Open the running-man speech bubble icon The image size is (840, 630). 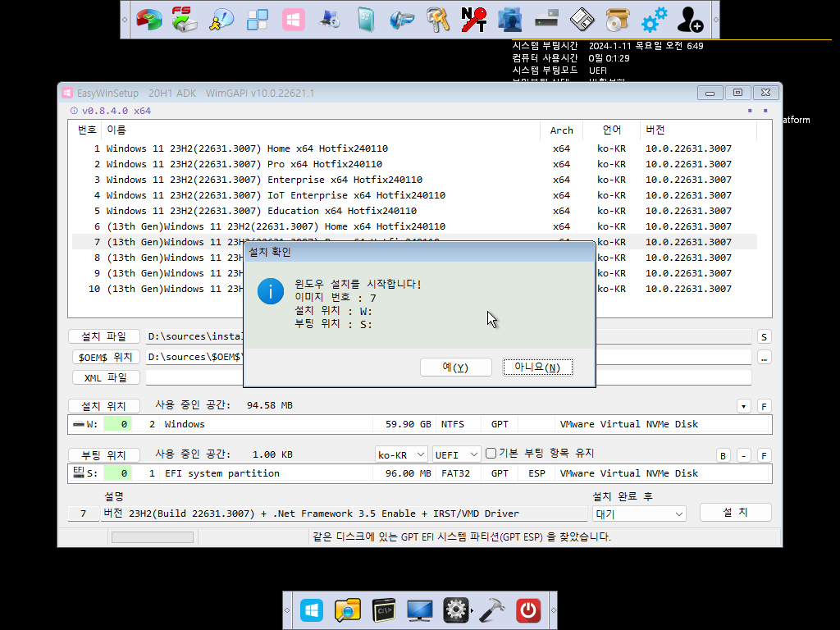[x=221, y=20]
